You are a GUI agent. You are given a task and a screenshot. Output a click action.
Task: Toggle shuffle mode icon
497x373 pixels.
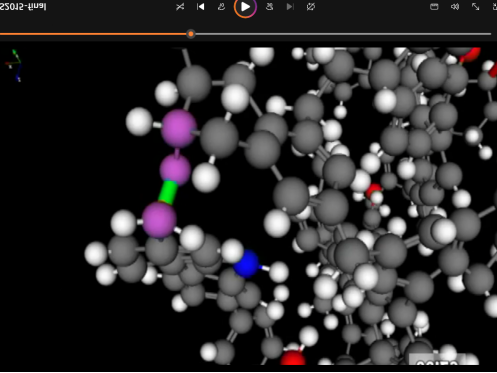[180, 7]
